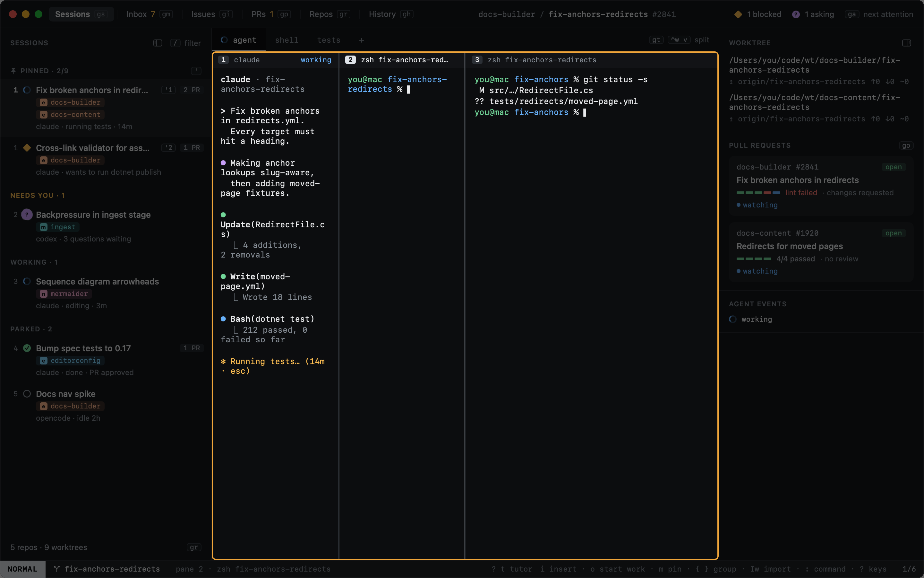Collapse the PINNED section with its toggle key
Screen dimensions: 924x578
click(196, 71)
